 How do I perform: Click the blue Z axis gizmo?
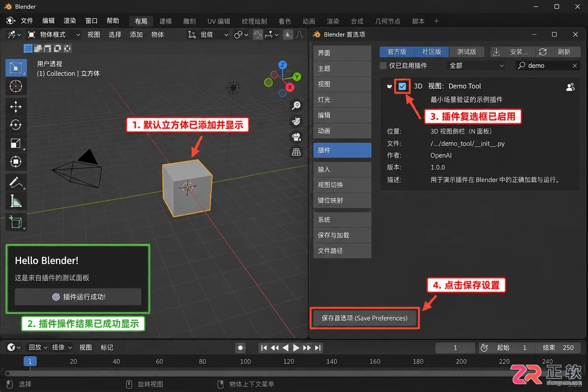pos(283,65)
